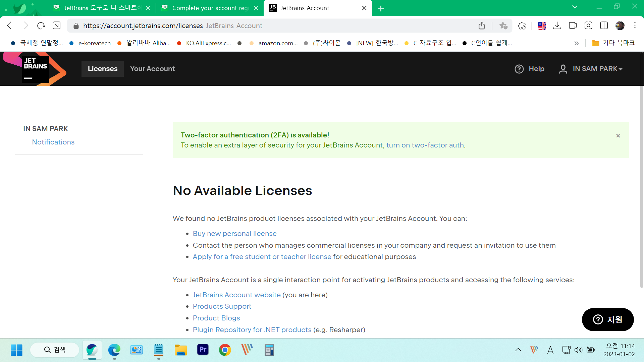Viewport: 644px width, 362px height.
Task: Click the page vertical scrollbar
Action: coord(641,169)
